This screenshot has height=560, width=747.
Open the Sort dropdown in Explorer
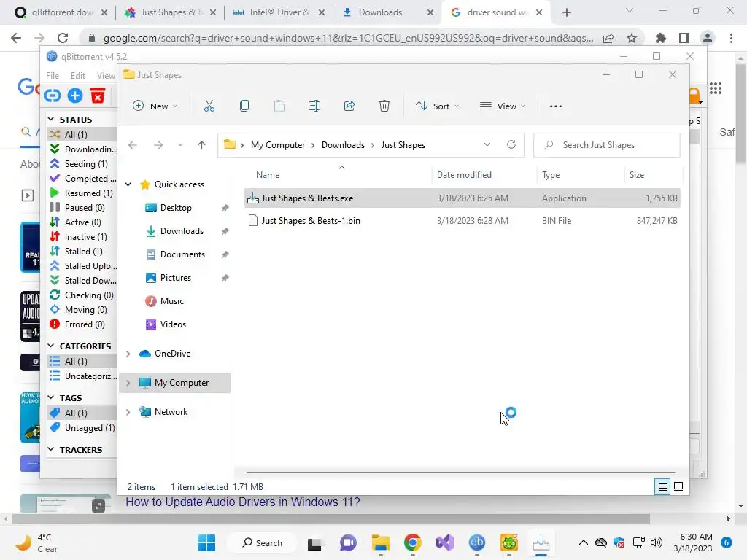click(437, 106)
